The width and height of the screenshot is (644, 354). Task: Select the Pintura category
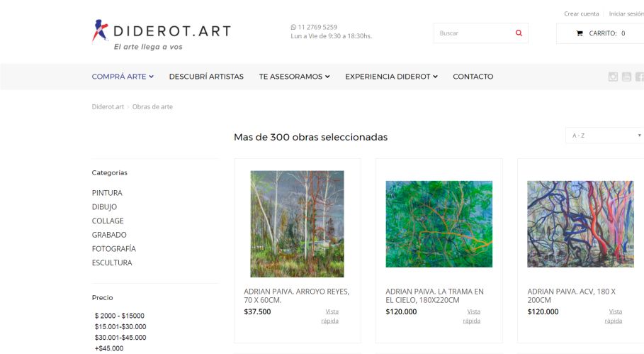pos(107,193)
